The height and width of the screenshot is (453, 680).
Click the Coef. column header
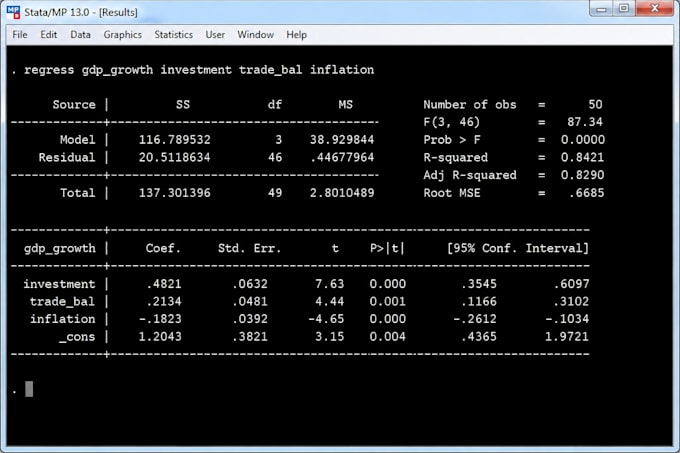pos(163,248)
